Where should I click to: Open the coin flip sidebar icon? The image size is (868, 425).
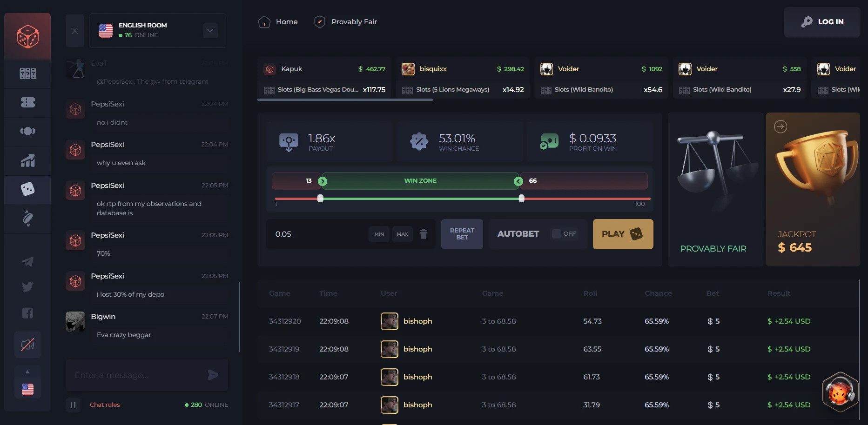pos(27,131)
